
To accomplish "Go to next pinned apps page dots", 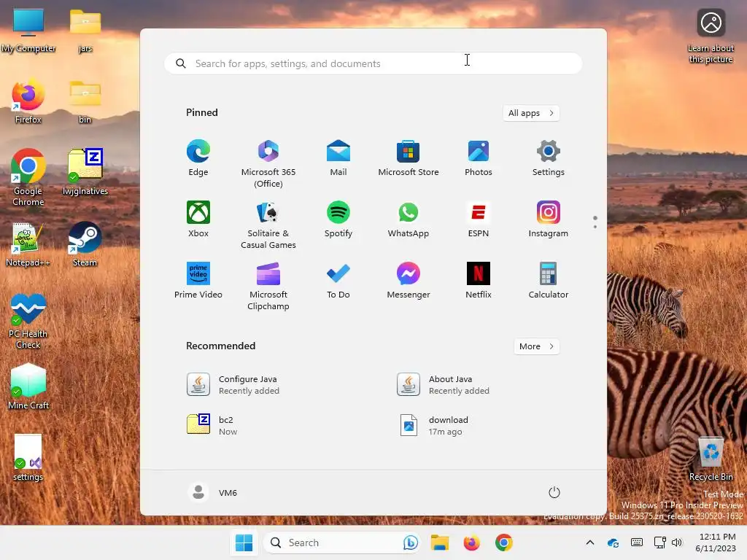I will (595, 222).
